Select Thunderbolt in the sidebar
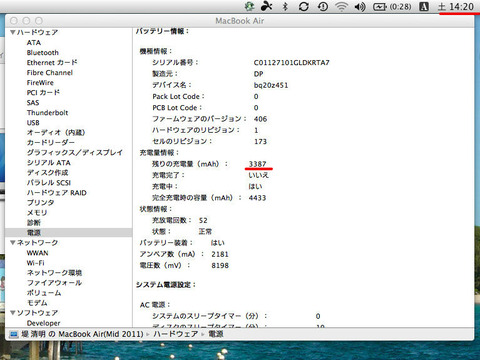 [x=47, y=113]
